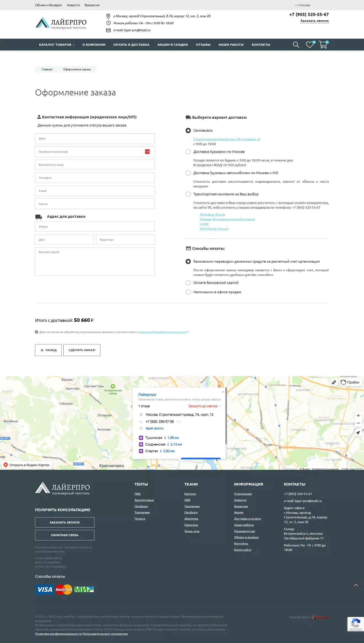The height and width of the screenshot is (643, 364).
Task: Click the map geolocation arrow icon
Action: pyautogui.click(x=358, y=433)
